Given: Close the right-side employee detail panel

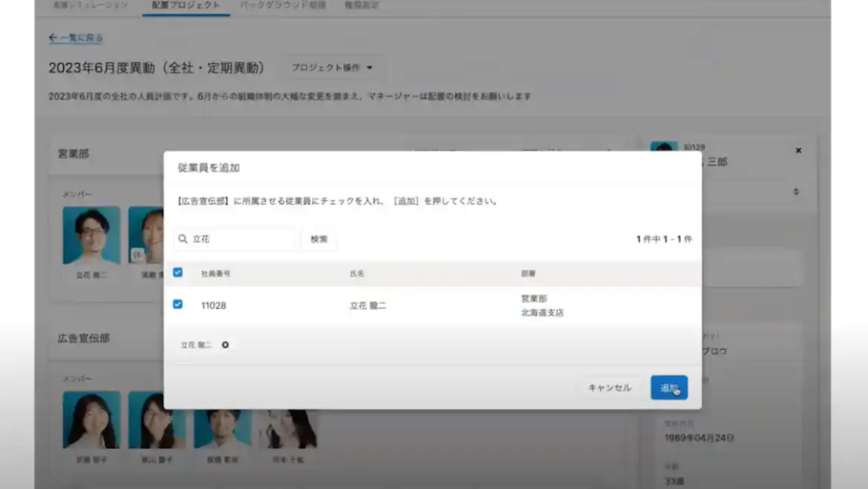Looking at the screenshot, I should pos(798,151).
